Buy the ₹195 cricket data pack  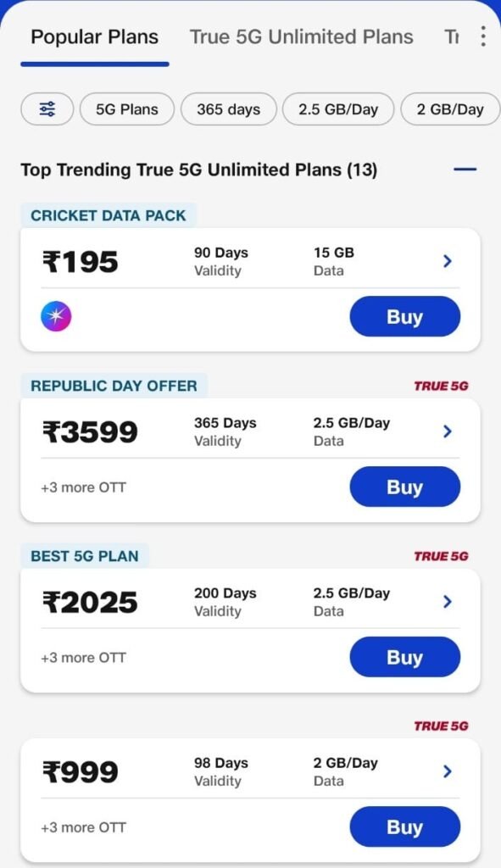click(x=404, y=317)
